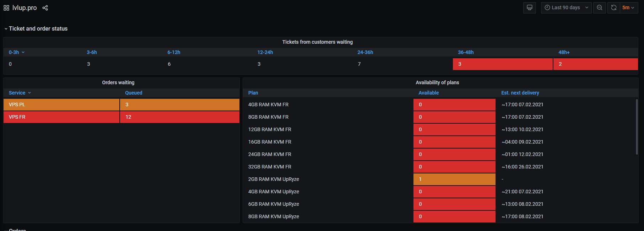Viewport: 644px width, 231px height.
Task: Click the sort arrow next to 0-3h
Action: [23, 52]
